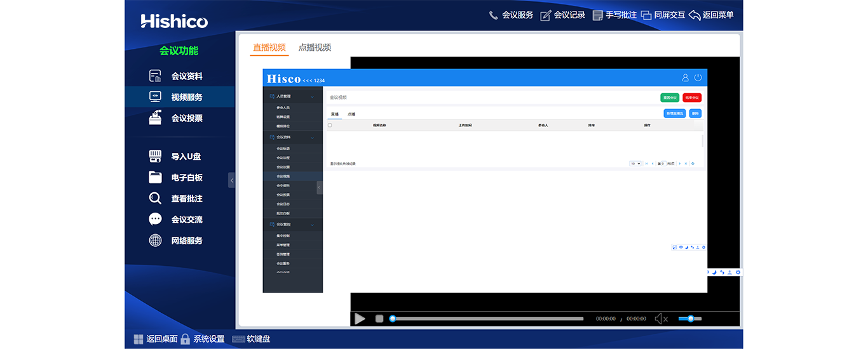Image resolution: width=868 pixels, height=349 pixels.
Task: Tick the select-all checkbox in video table header
Action: tap(330, 126)
